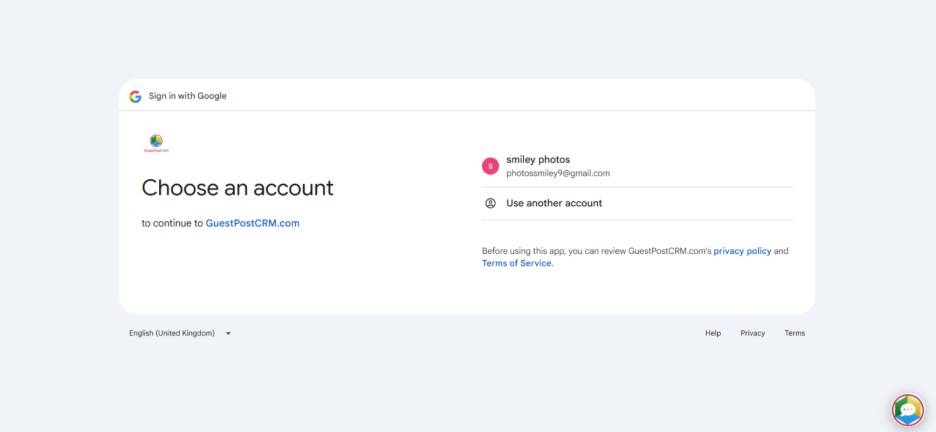Click the 'to continue to' text
The image size is (936, 432).
pyautogui.click(x=172, y=223)
